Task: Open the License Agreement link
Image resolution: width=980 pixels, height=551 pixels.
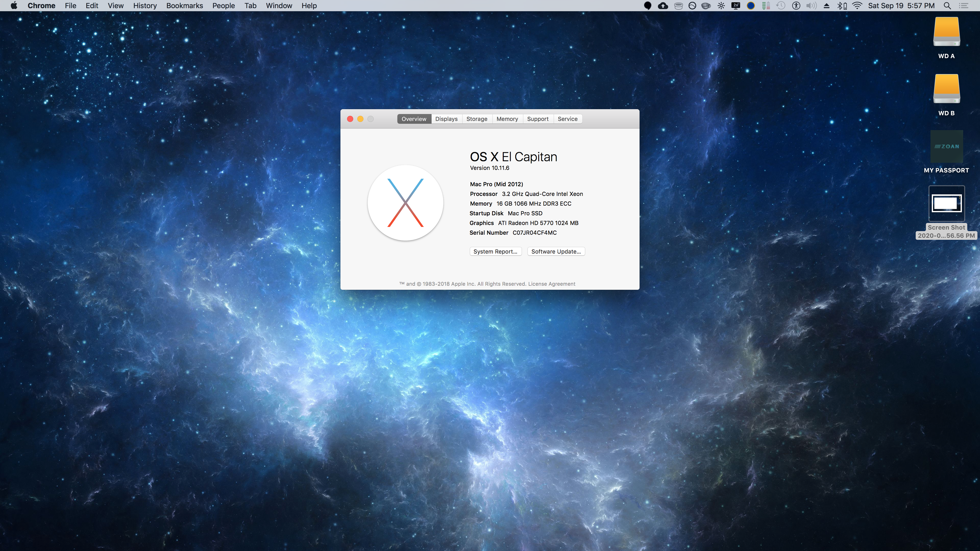Action: (x=552, y=284)
